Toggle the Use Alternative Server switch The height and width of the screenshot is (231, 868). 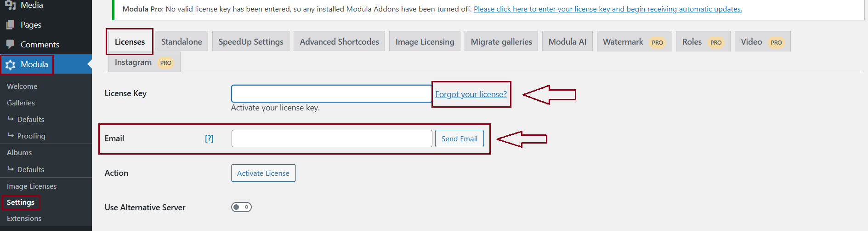point(241,207)
